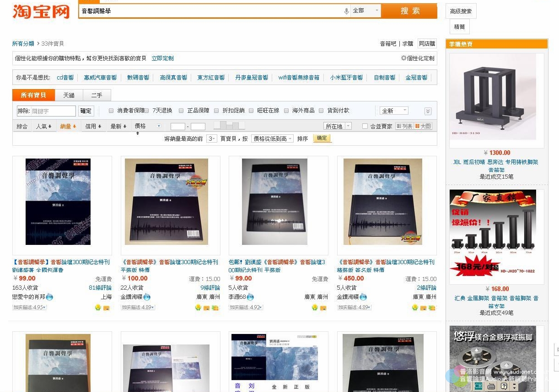
Task: Click 確定 next to exclude keyword field
Action: click(x=86, y=111)
